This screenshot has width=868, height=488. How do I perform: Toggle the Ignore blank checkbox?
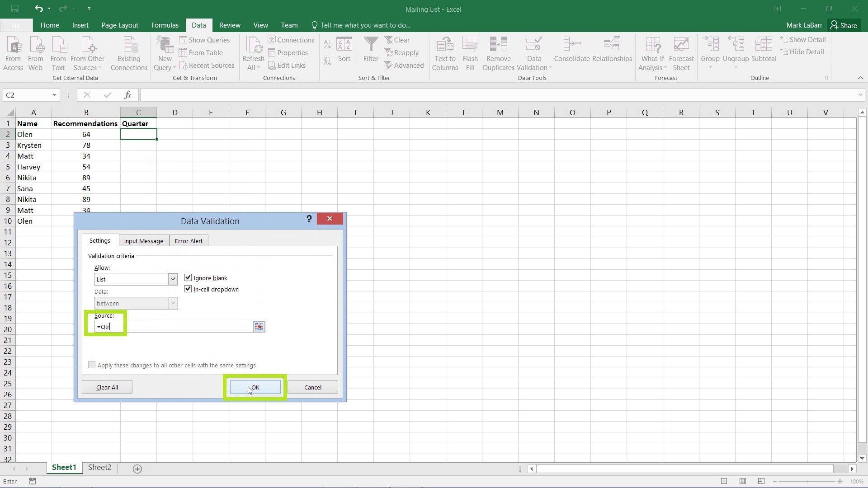coord(188,277)
